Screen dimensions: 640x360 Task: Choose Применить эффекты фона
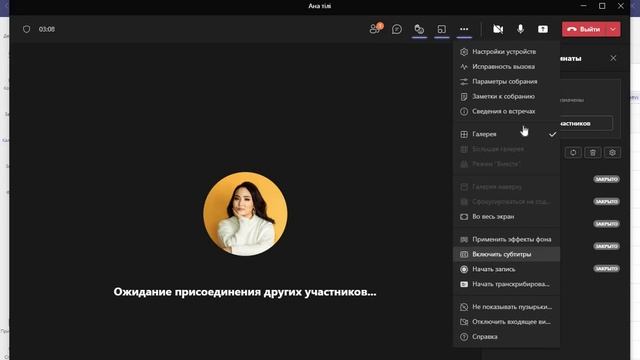pos(507,239)
